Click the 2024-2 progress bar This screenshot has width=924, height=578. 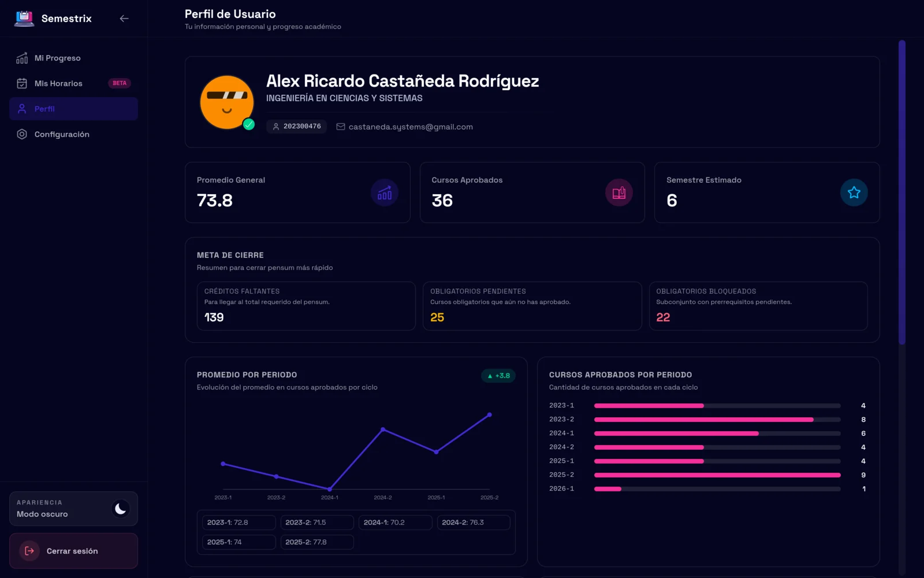click(x=717, y=447)
